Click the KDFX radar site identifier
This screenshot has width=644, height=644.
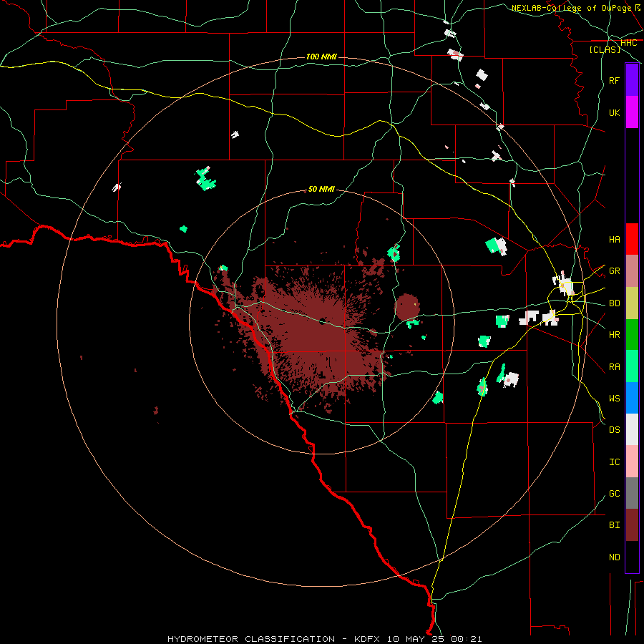[x=367, y=639]
